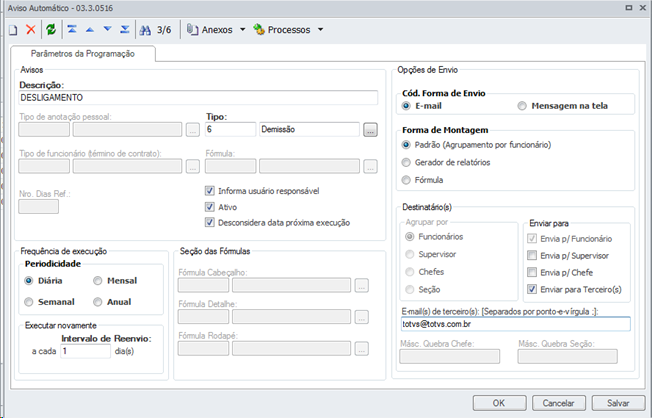This screenshot has width=652, height=418.
Task: Select E-mail send method radio
Action: pyautogui.click(x=406, y=106)
